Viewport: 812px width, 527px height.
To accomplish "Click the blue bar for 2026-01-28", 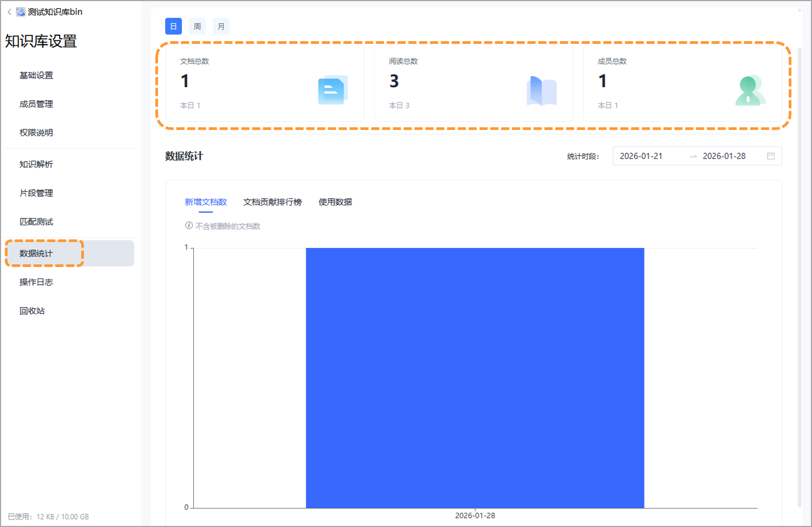I will [x=475, y=379].
